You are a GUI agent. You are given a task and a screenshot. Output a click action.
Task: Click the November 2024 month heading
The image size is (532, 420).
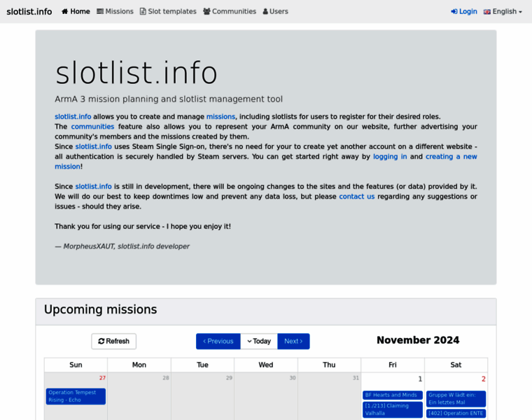[418, 340]
